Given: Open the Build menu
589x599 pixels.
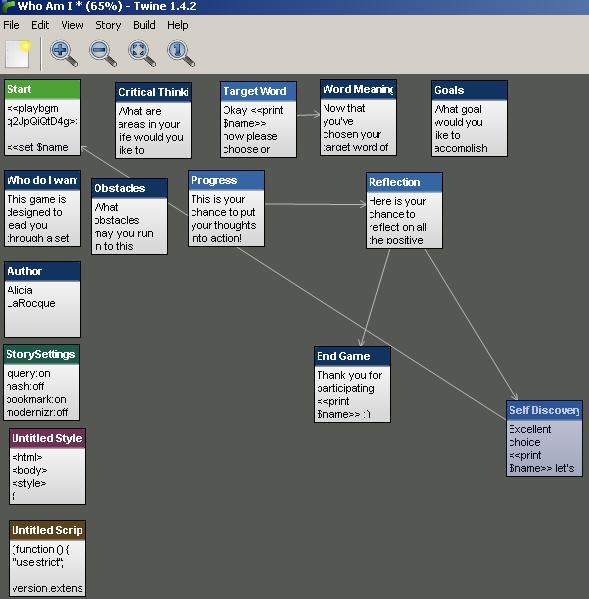Looking at the screenshot, I should [x=144, y=25].
